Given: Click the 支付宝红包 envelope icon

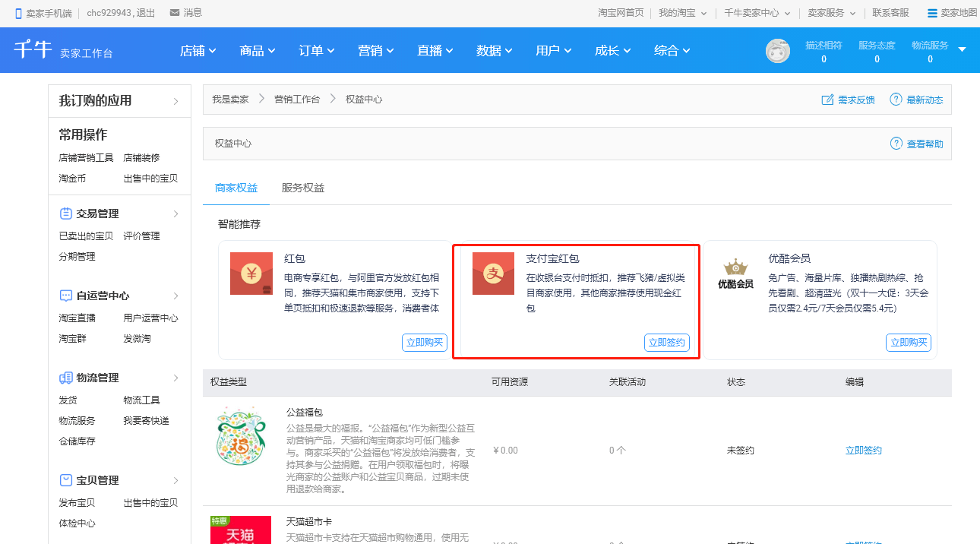Looking at the screenshot, I should pyautogui.click(x=493, y=274).
